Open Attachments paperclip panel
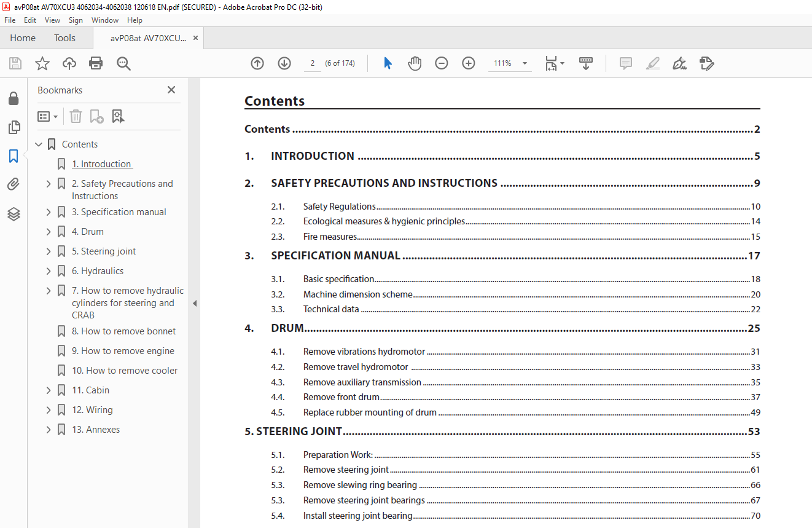The image size is (812, 528). [x=14, y=184]
